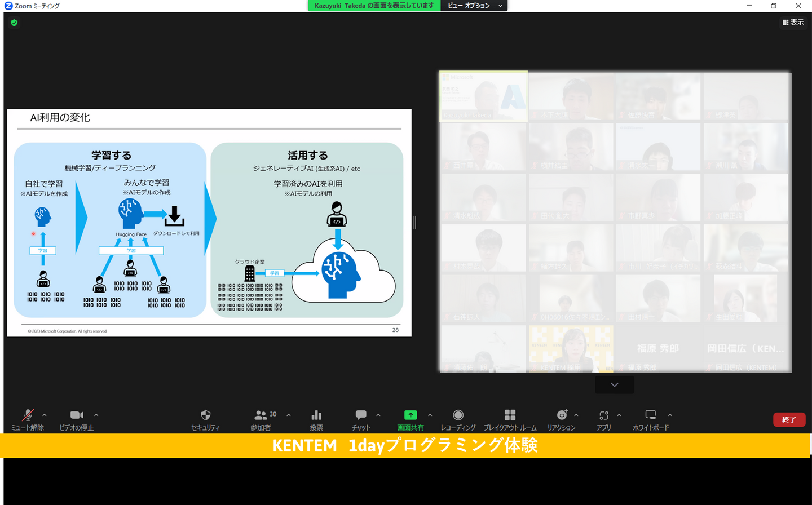
Task: Click the green encryption shield icon
Action: click(14, 23)
